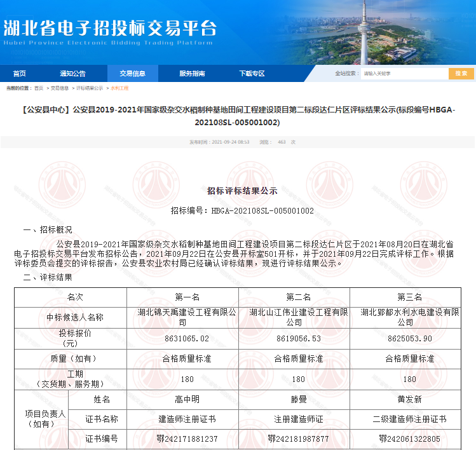Click second-place bid price 8619056.53 cell

[294, 339]
